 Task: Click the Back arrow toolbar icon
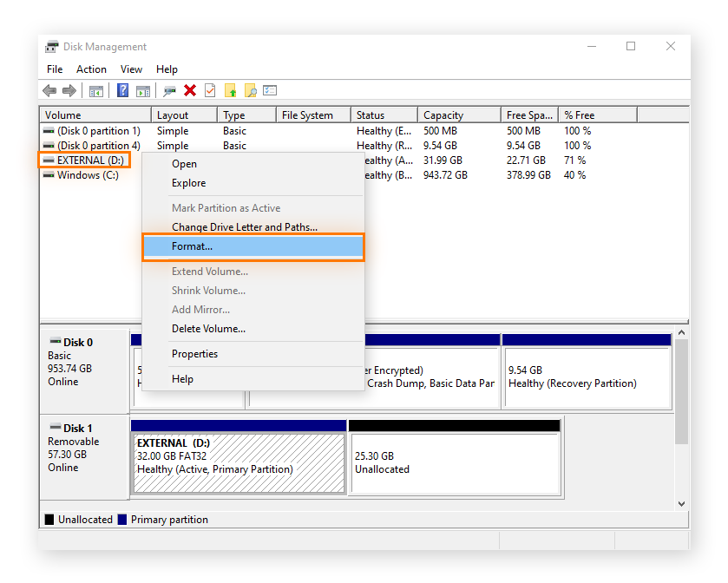point(49,90)
